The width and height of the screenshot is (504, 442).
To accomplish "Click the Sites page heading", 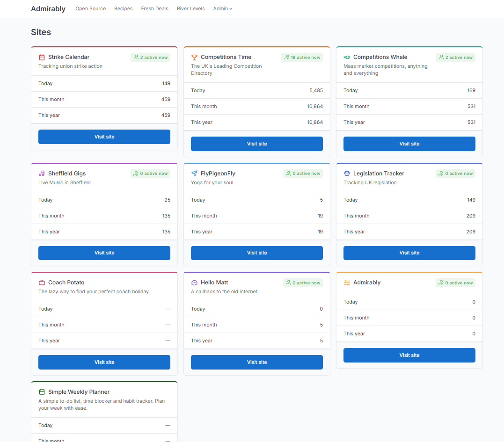I will pyautogui.click(x=41, y=32).
